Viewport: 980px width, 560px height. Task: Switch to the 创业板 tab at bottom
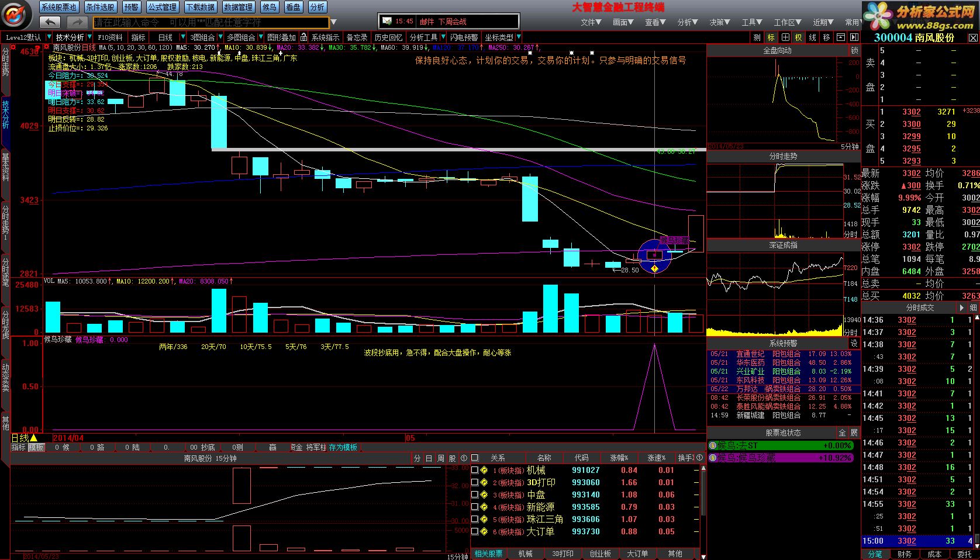(x=600, y=554)
